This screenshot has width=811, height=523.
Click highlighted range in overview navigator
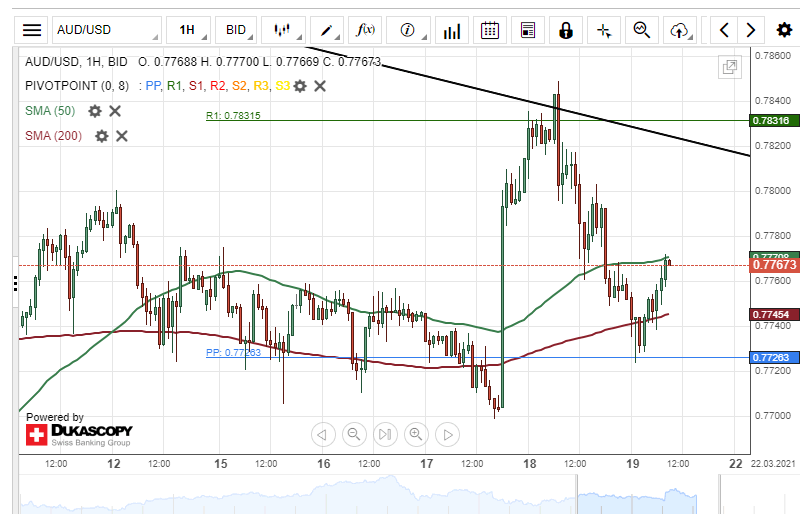click(x=637, y=496)
